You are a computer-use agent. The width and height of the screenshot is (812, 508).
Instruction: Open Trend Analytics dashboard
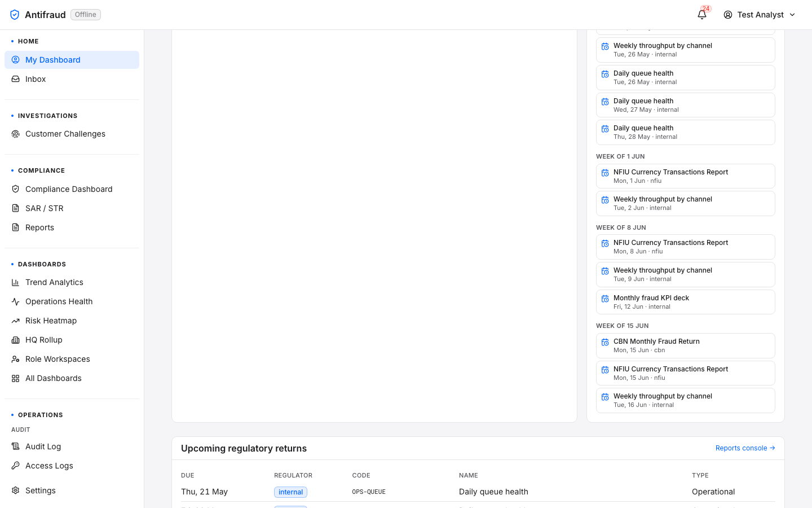(72, 282)
